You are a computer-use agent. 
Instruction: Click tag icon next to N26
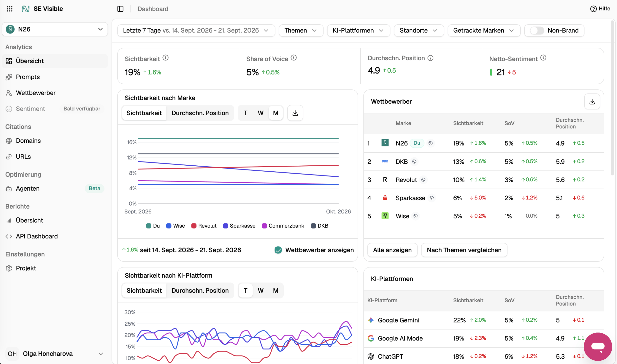(430, 143)
